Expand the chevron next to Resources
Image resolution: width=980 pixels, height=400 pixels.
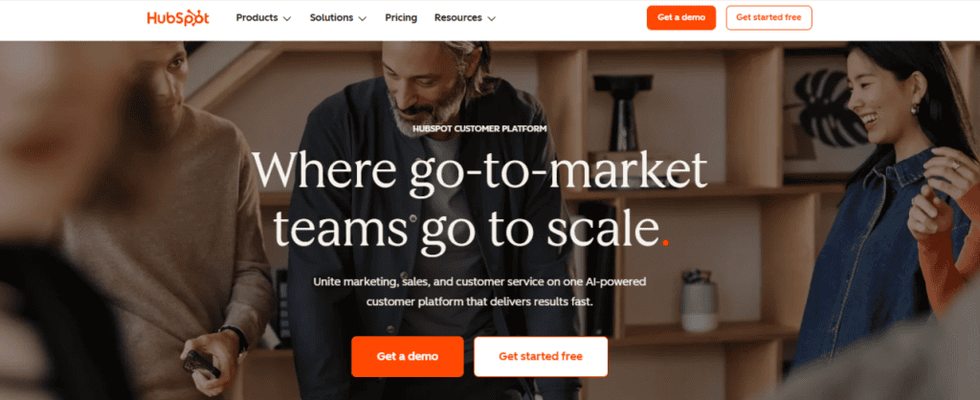pyautogui.click(x=491, y=18)
